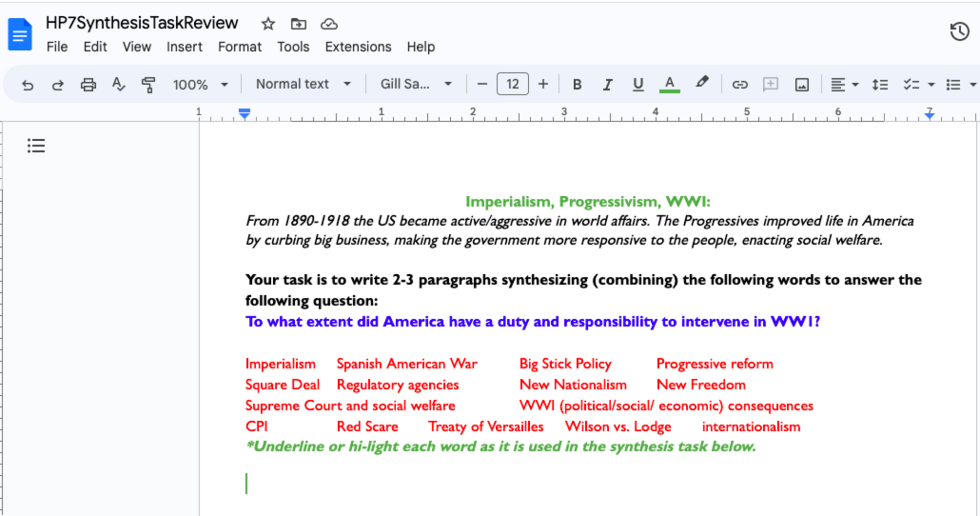Viewport: 980px width, 516px height.
Task: Print the document using printer icon
Action: pyautogui.click(x=88, y=85)
